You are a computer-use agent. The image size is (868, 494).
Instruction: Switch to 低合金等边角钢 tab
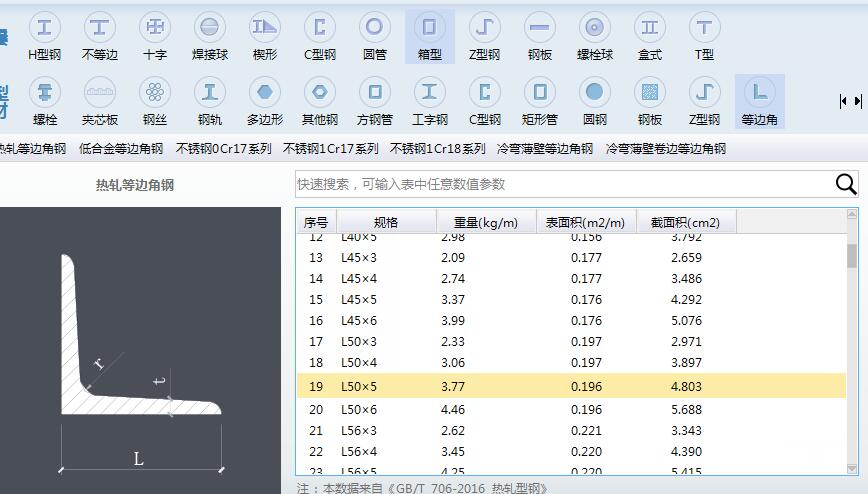pyautogui.click(x=121, y=148)
